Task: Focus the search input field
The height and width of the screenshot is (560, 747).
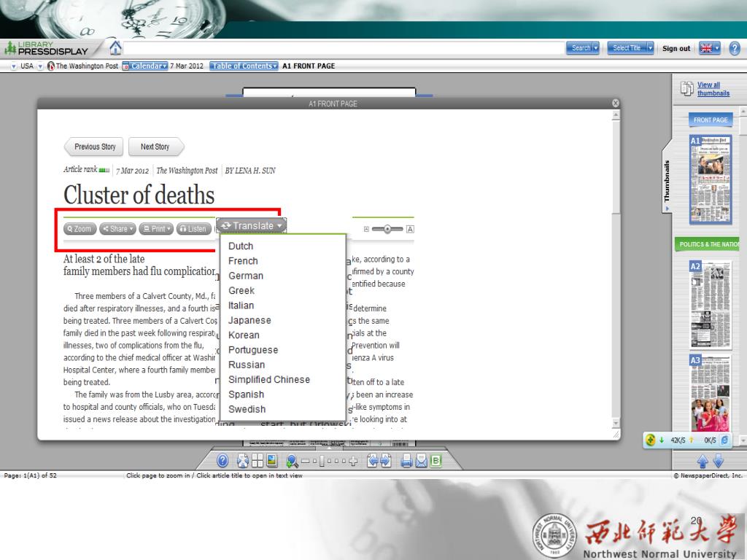Action: pos(344,48)
